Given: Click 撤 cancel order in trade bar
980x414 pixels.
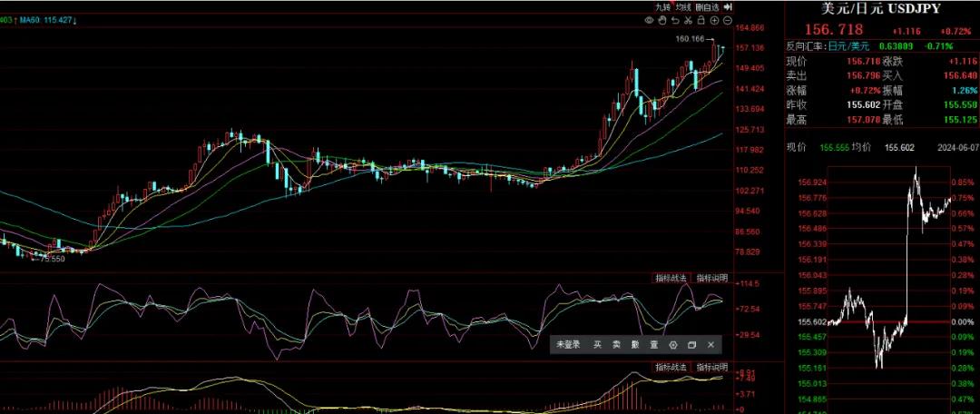Looking at the screenshot, I should (x=635, y=345).
